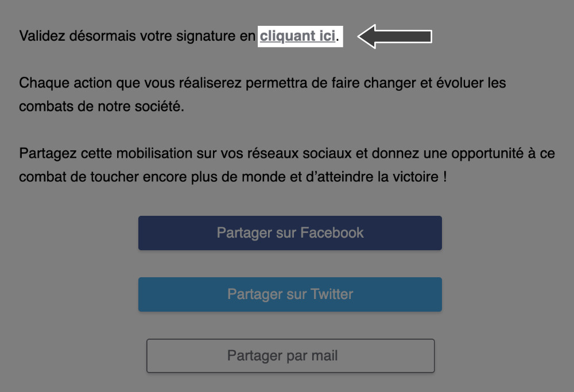This screenshot has width=574, height=392.
Task: Click the word "victoire" at the paragraph end
Action: point(418,177)
